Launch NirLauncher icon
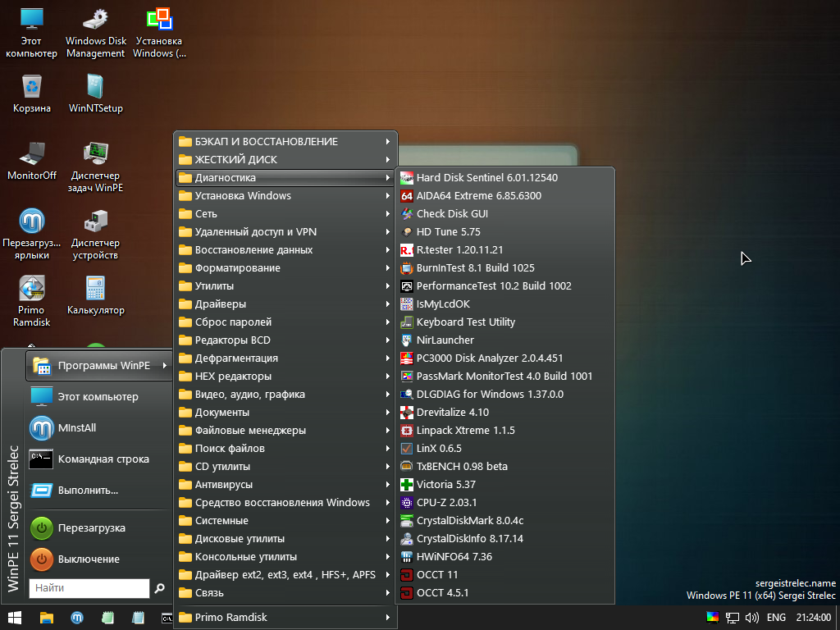The width and height of the screenshot is (840, 630). [407, 340]
